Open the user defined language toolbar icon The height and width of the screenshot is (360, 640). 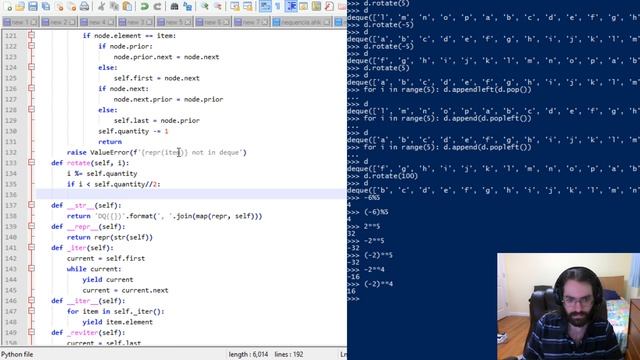pos(304,6)
